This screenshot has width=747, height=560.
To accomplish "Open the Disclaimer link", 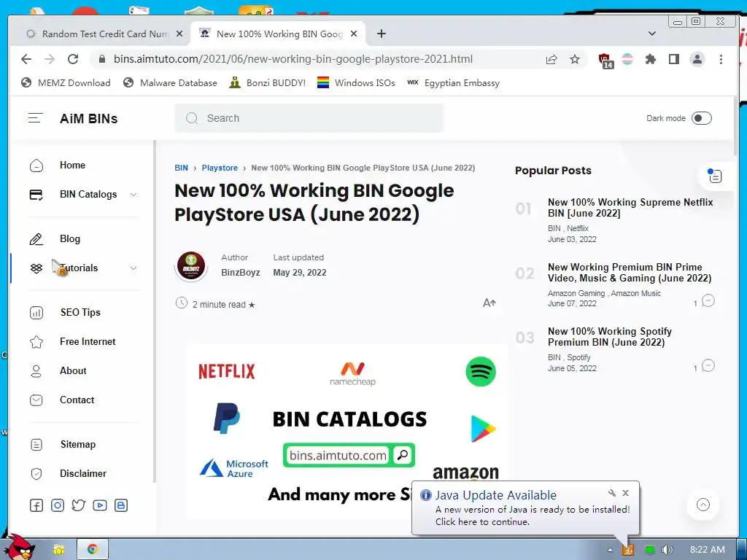I will pyautogui.click(x=83, y=473).
